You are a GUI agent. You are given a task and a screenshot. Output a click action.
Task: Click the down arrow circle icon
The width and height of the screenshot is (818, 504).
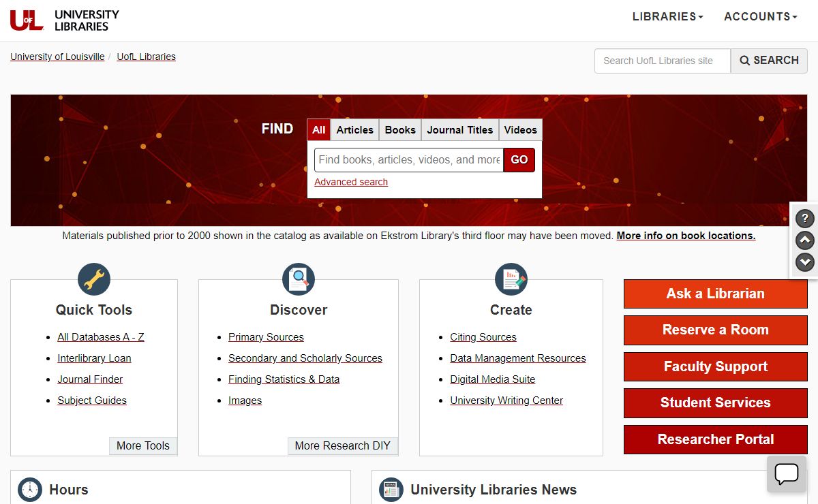tap(805, 262)
